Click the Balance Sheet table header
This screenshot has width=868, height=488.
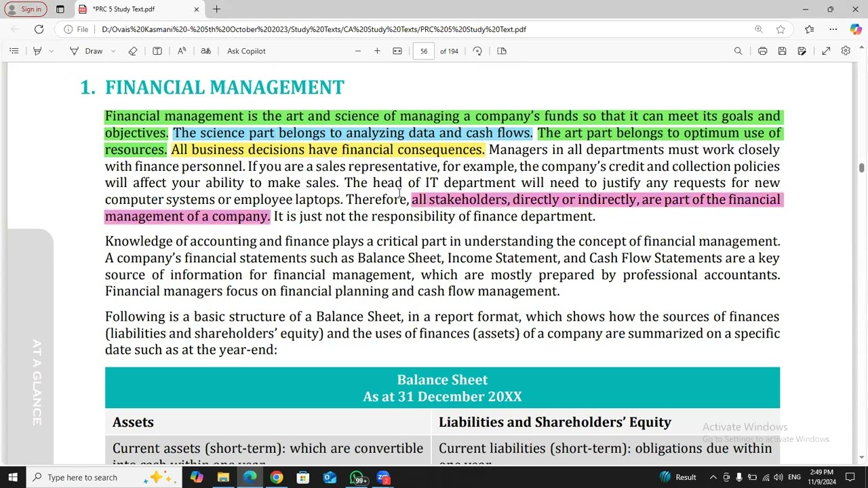442,388
